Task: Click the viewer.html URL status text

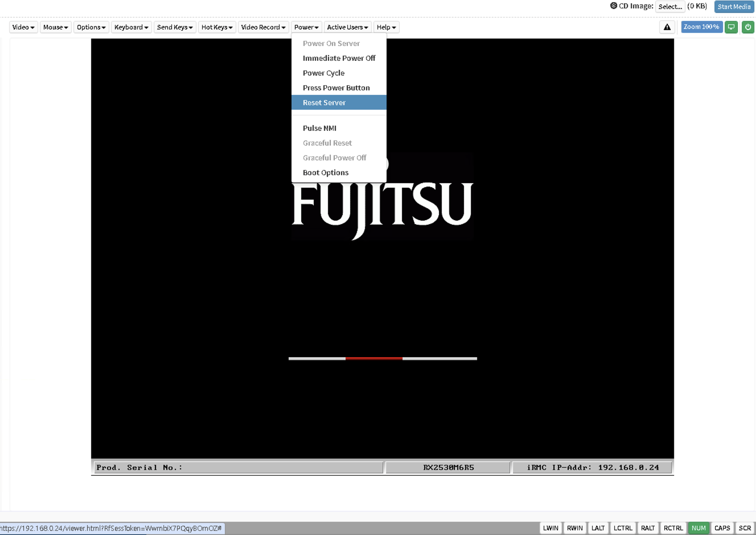Action: coord(111,528)
